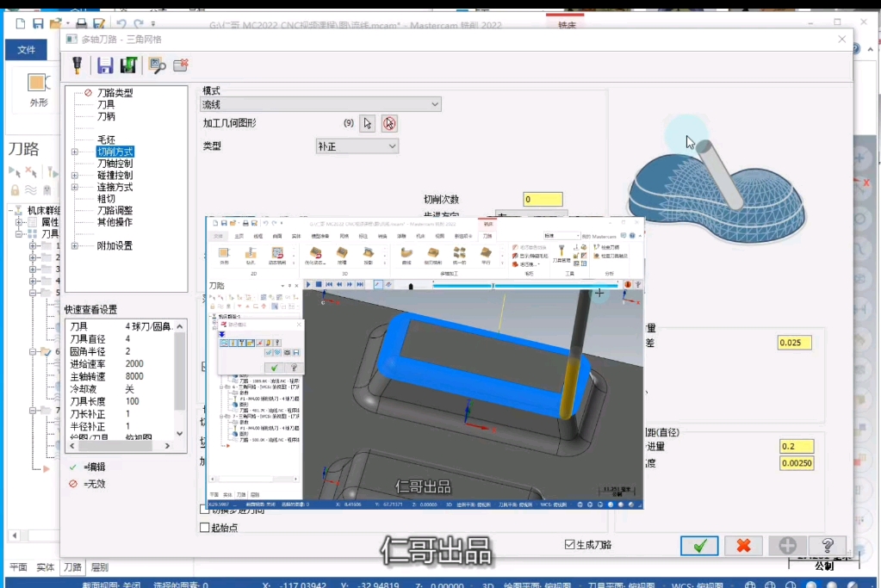Cancel with the red X button
The image size is (881, 588).
(x=742, y=546)
